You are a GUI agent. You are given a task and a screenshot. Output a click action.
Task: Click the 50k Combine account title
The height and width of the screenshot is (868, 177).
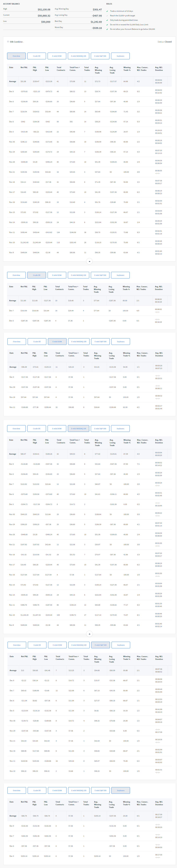(x=16, y=42)
